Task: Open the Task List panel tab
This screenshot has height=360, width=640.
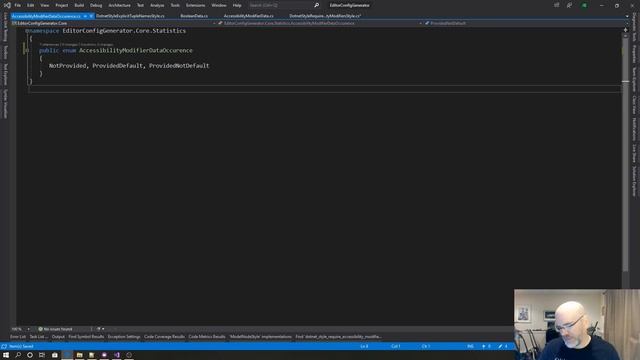Action: (x=38, y=337)
